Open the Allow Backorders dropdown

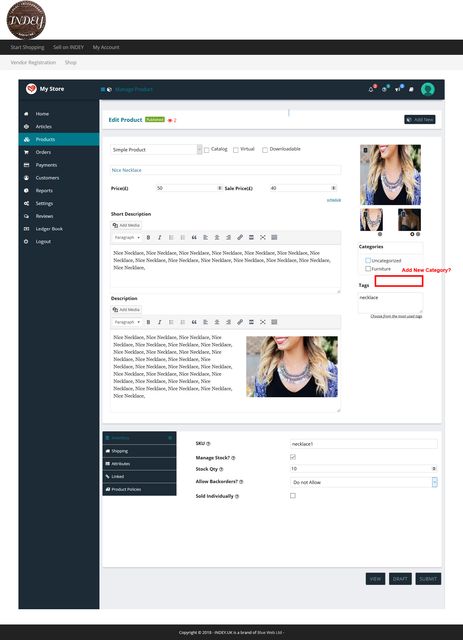363,482
